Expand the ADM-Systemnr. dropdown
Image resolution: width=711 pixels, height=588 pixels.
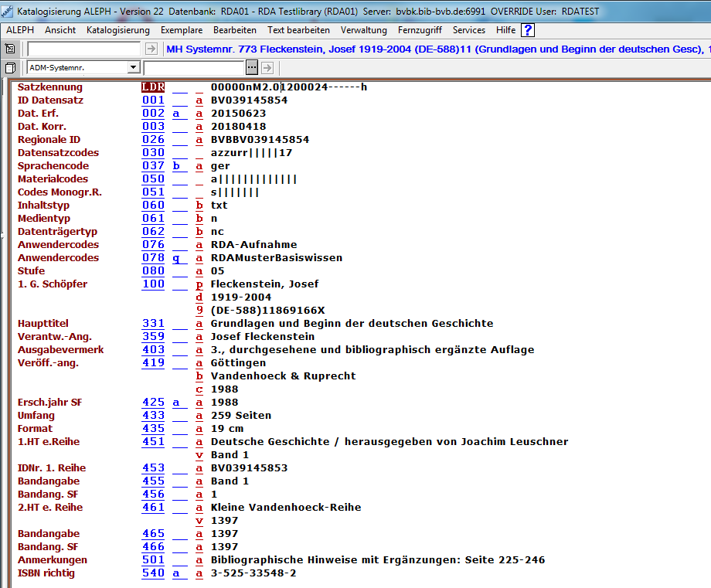point(134,68)
